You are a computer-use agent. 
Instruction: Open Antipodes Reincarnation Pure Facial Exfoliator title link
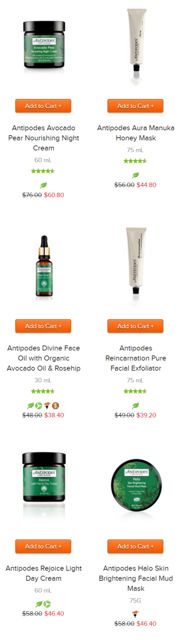[136, 358]
